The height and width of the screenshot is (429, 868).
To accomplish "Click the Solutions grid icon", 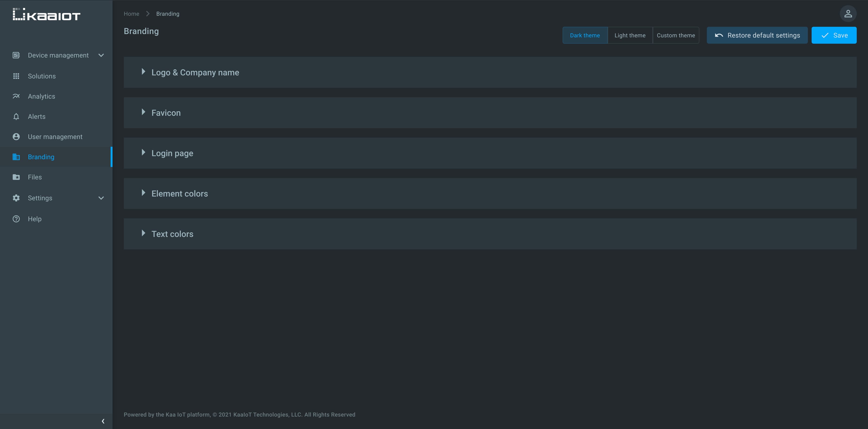I will (x=16, y=76).
